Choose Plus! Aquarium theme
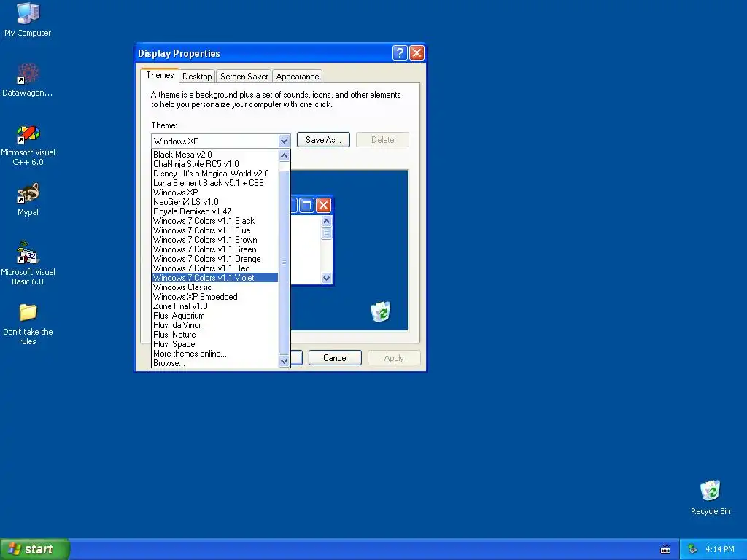This screenshot has width=747, height=560. point(215,316)
